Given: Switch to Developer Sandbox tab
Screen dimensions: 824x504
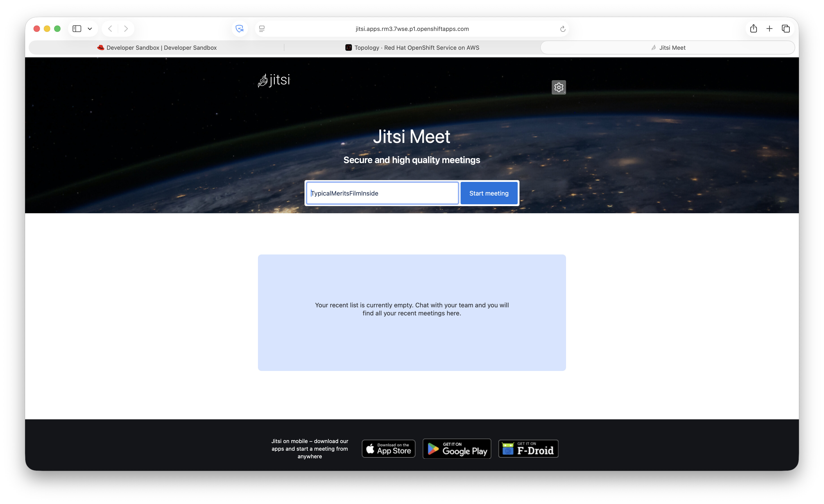Looking at the screenshot, I should [157, 47].
